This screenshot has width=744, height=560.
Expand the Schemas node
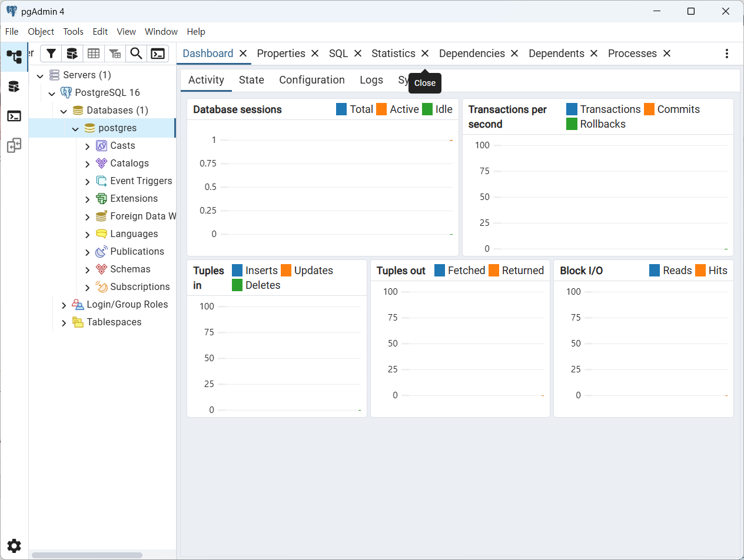pos(87,269)
